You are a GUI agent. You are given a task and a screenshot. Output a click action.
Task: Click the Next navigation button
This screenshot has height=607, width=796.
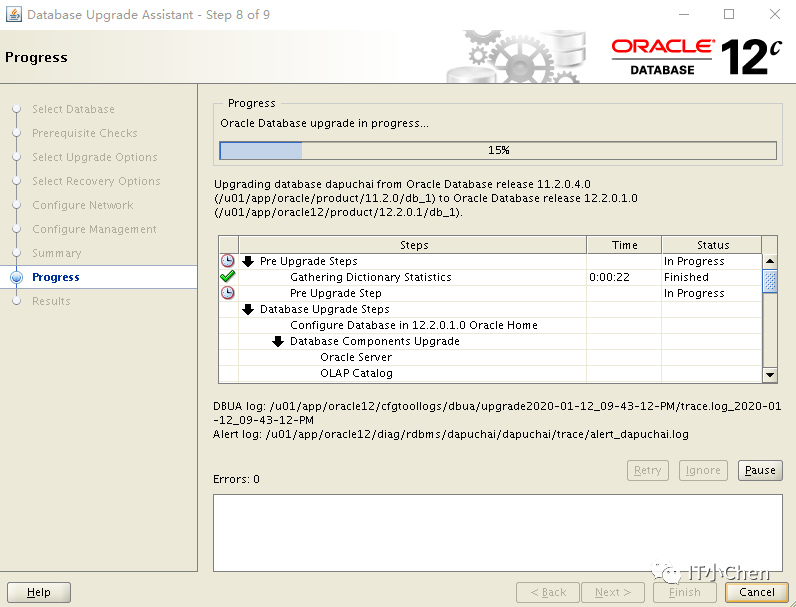[x=613, y=592]
